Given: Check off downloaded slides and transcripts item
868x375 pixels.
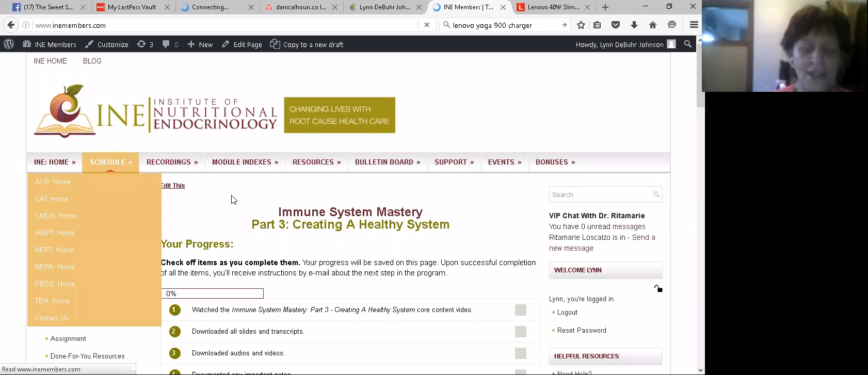Looking at the screenshot, I should click(520, 332).
